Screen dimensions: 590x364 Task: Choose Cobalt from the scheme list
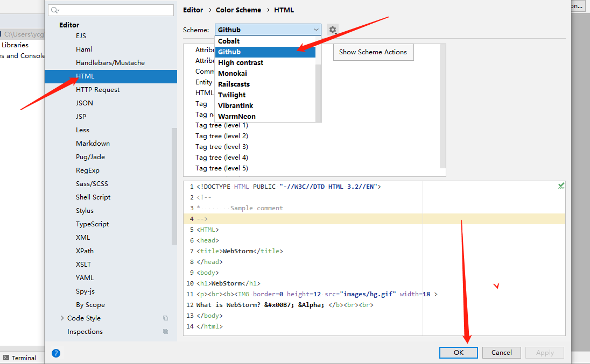click(265, 41)
